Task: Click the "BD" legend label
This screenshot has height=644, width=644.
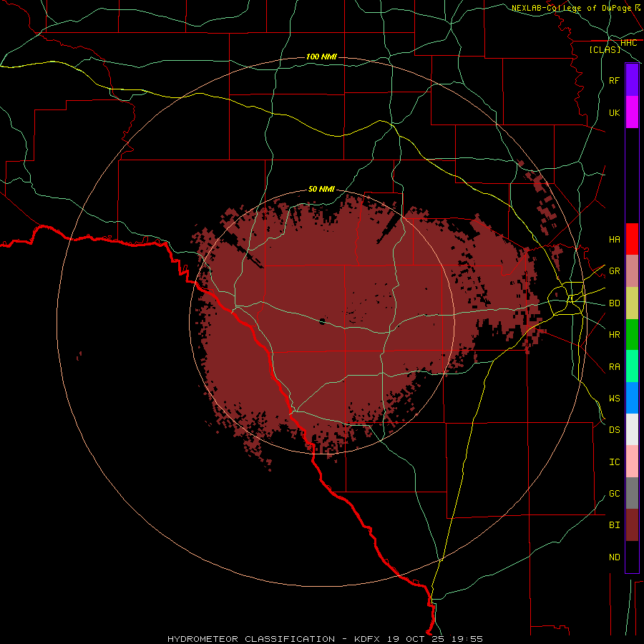Action: tap(614, 303)
